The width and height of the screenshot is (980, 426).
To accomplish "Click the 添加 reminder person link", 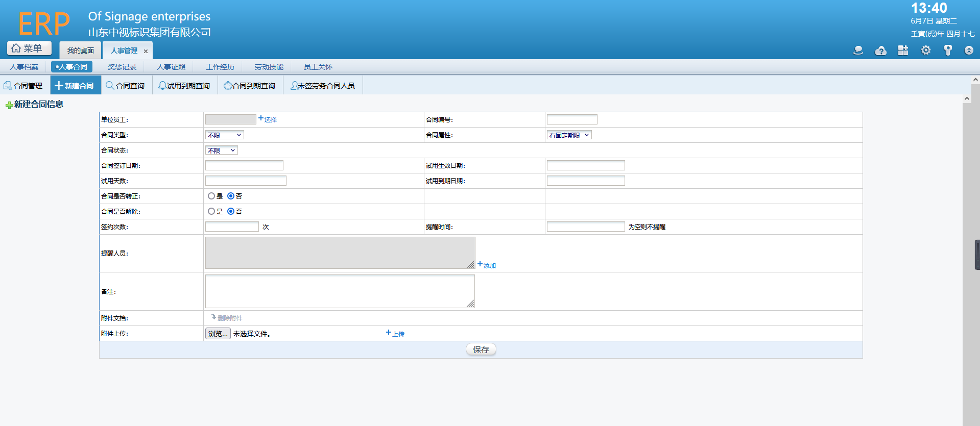I will [490, 265].
